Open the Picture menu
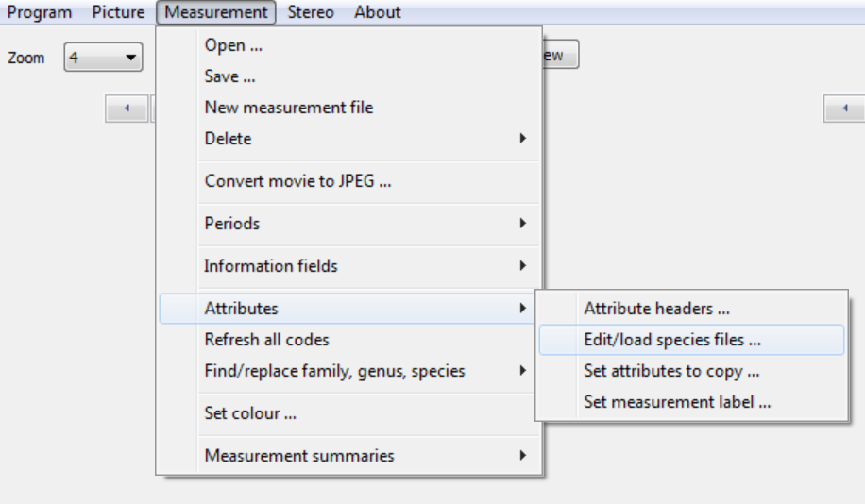The width and height of the screenshot is (865, 504). (118, 12)
